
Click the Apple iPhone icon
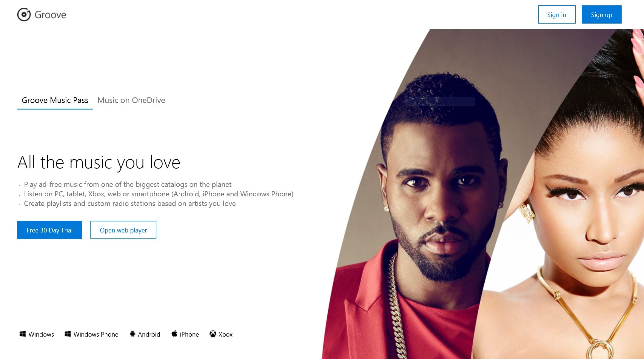174,334
